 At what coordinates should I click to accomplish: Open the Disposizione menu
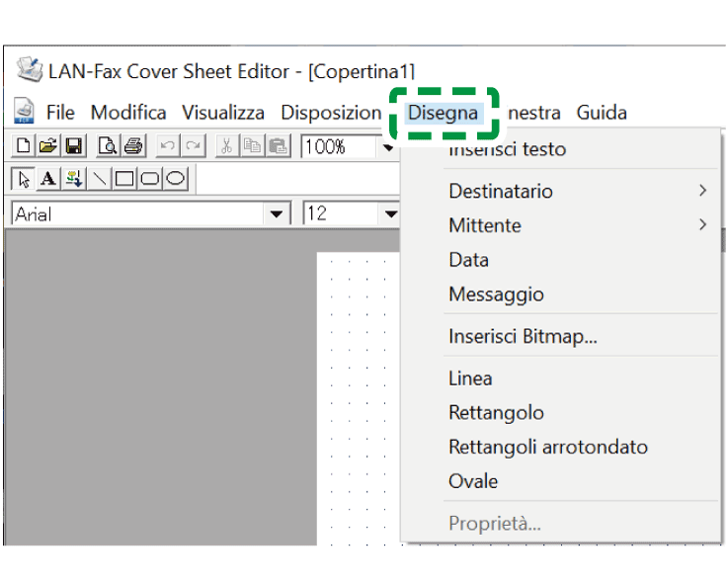[331, 113]
